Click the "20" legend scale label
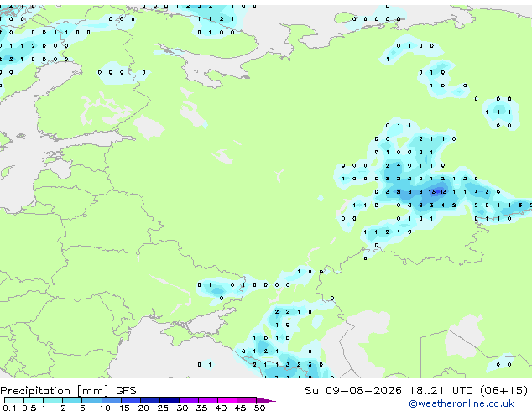The image size is (532, 411). point(143,408)
